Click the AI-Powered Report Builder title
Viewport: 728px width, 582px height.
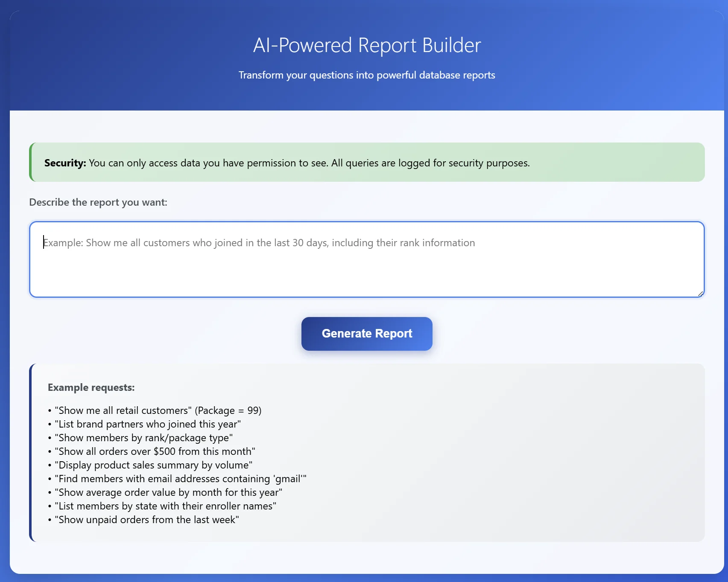coord(366,45)
